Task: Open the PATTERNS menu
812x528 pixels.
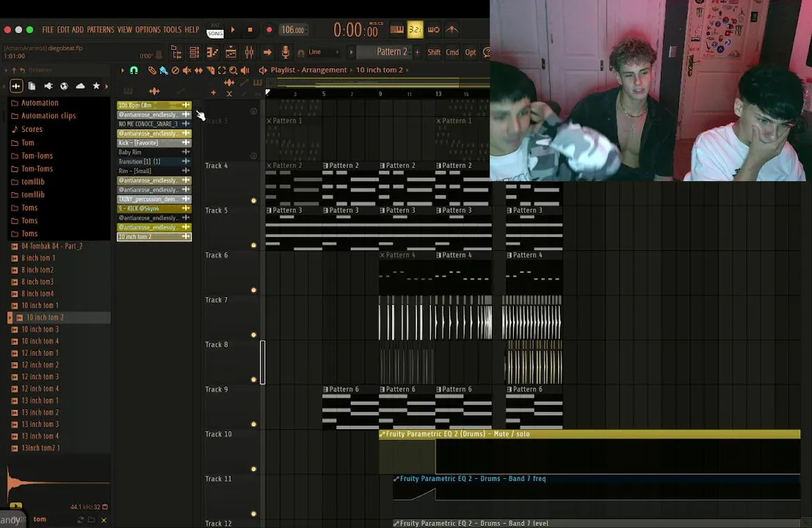Action: pyautogui.click(x=100, y=30)
